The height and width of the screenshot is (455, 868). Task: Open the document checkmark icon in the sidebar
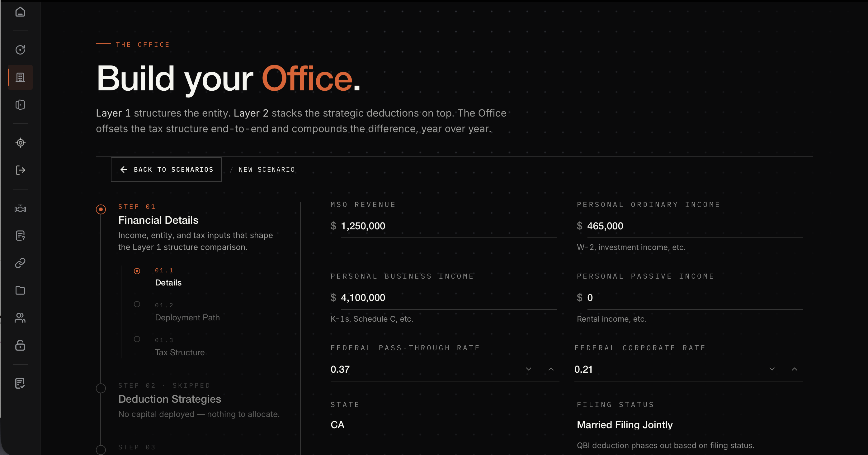click(20, 383)
